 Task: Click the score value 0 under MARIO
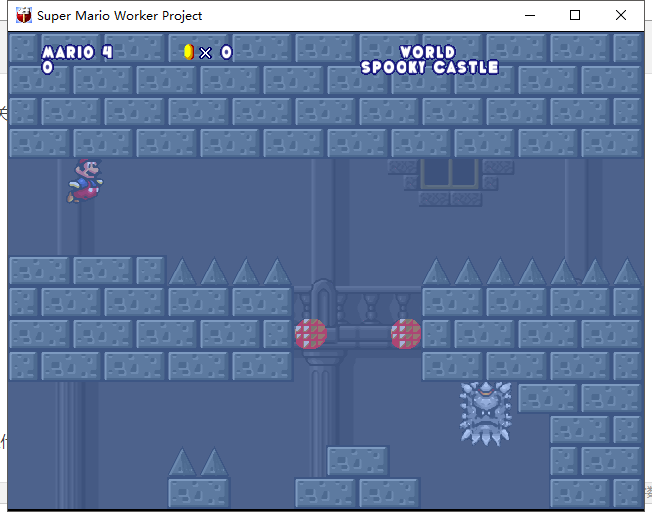coord(47,67)
